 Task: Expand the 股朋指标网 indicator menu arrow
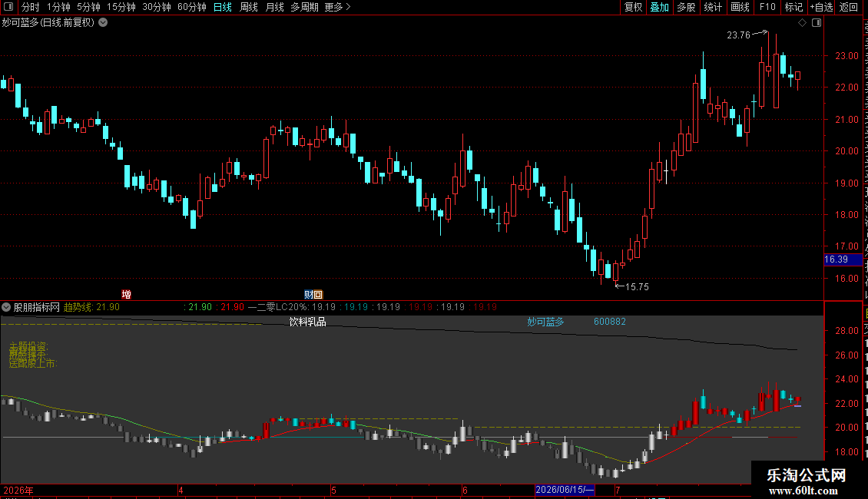[x=6, y=307]
